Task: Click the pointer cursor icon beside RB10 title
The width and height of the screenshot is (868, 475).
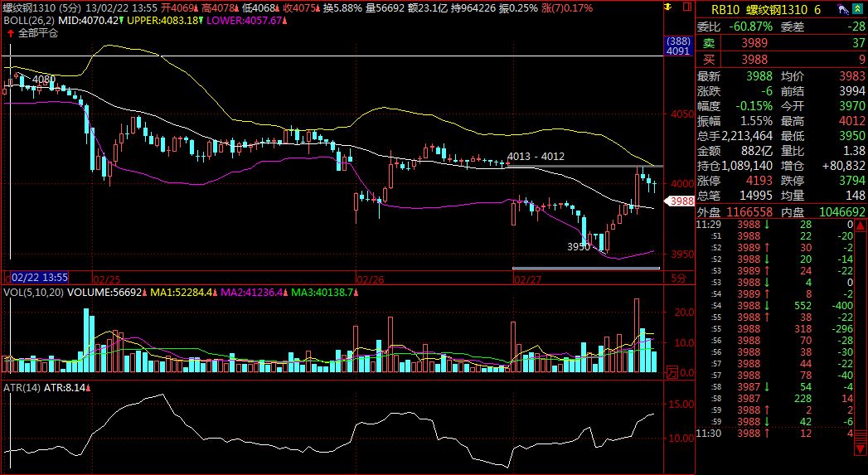Action: pyautogui.click(x=844, y=9)
